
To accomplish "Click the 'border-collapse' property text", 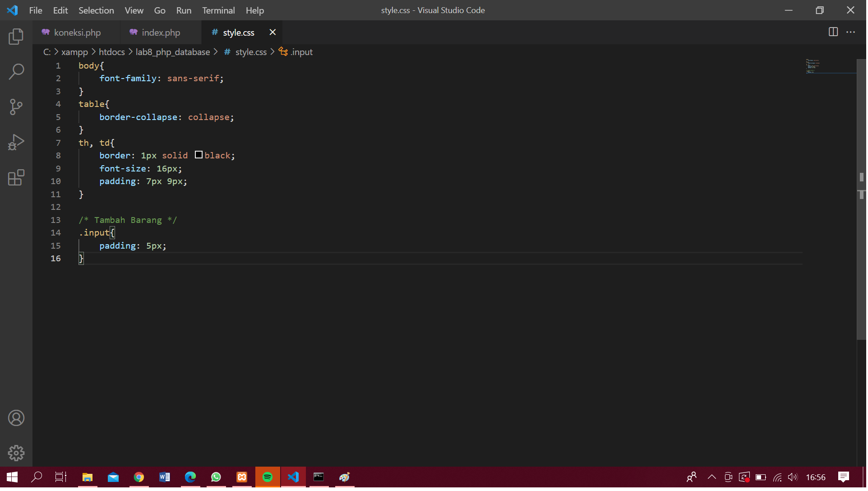I will coord(139,117).
